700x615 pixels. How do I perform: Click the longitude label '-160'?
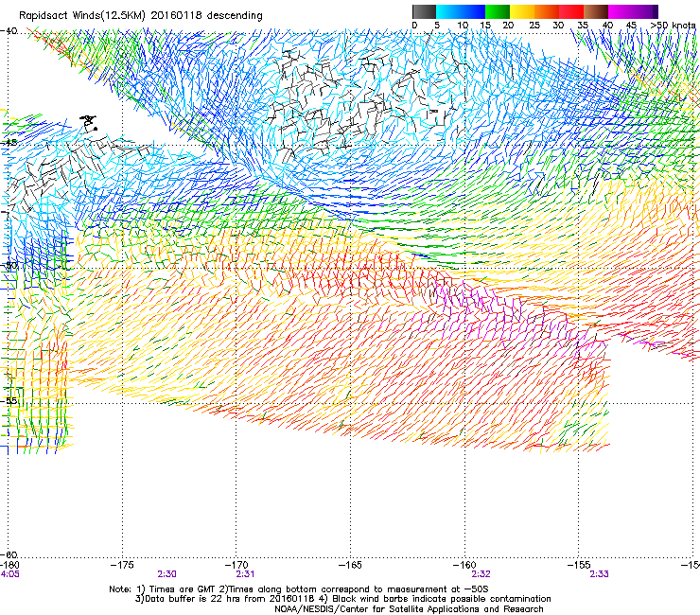(x=464, y=566)
